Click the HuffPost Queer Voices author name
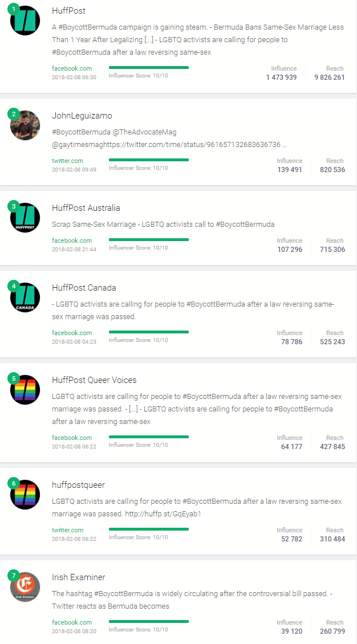Image resolution: width=357 pixels, height=644 pixels. tap(94, 380)
